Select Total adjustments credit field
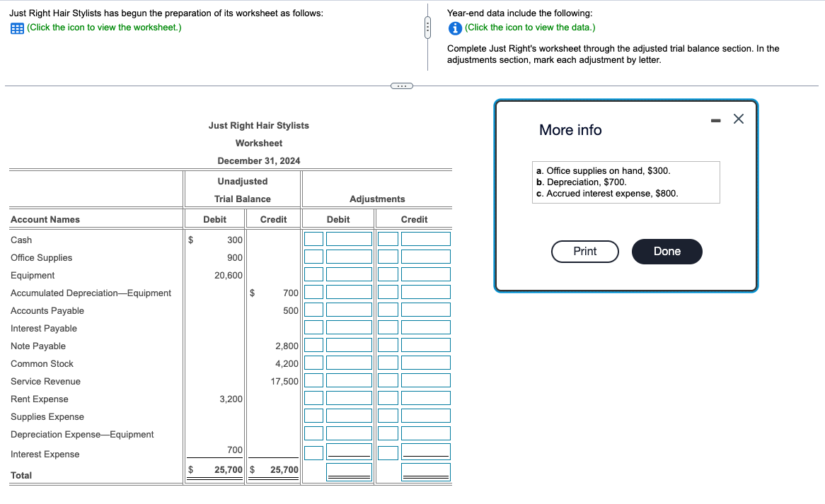Viewport: 825px width, 504px height. pos(426,472)
